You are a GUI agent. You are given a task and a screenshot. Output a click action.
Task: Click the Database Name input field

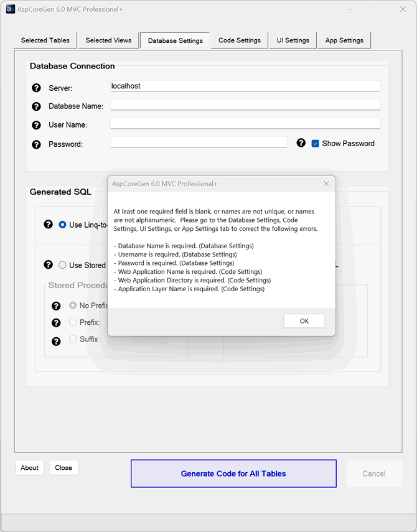pos(245,105)
